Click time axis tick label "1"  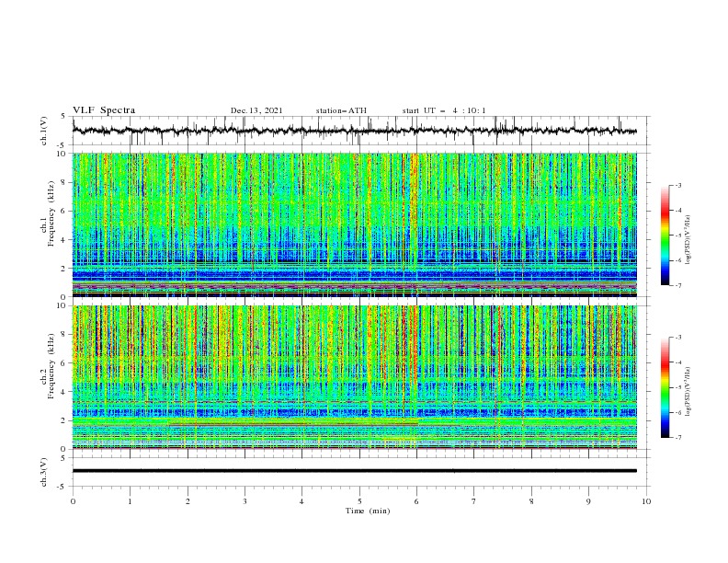[x=130, y=501]
